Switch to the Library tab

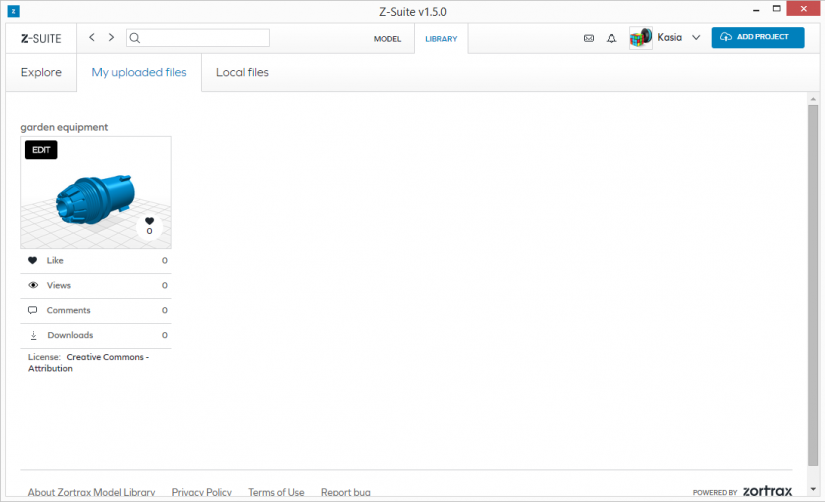click(441, 39)
